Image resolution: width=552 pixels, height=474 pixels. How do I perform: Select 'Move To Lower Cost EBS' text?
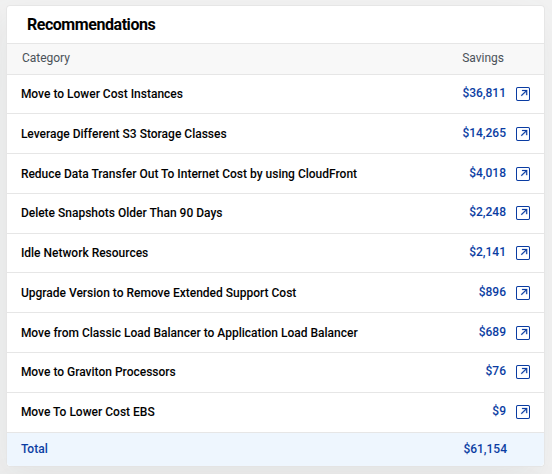(88, 412)
